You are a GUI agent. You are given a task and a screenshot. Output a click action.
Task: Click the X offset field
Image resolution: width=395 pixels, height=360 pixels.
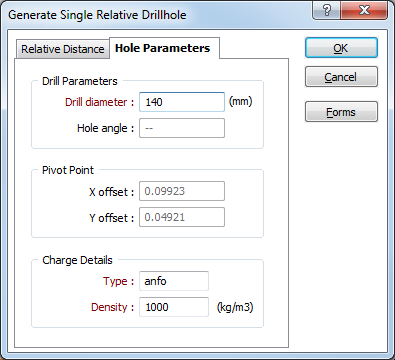click(182, 191)
